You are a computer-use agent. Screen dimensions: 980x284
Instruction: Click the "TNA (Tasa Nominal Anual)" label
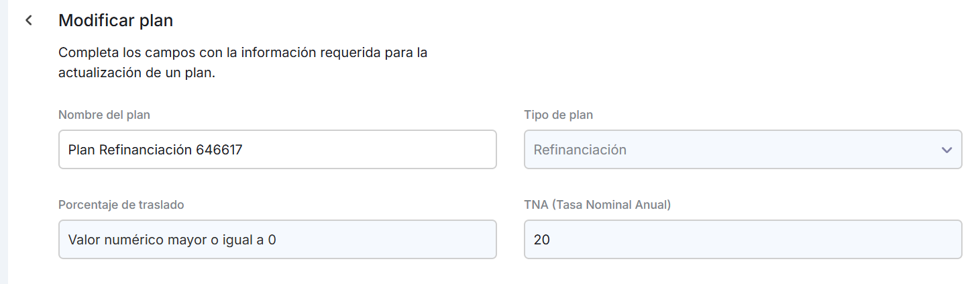597,205
